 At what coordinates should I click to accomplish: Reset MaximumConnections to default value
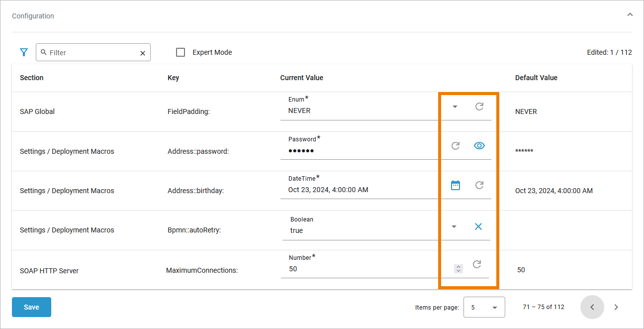coord(476,264)
